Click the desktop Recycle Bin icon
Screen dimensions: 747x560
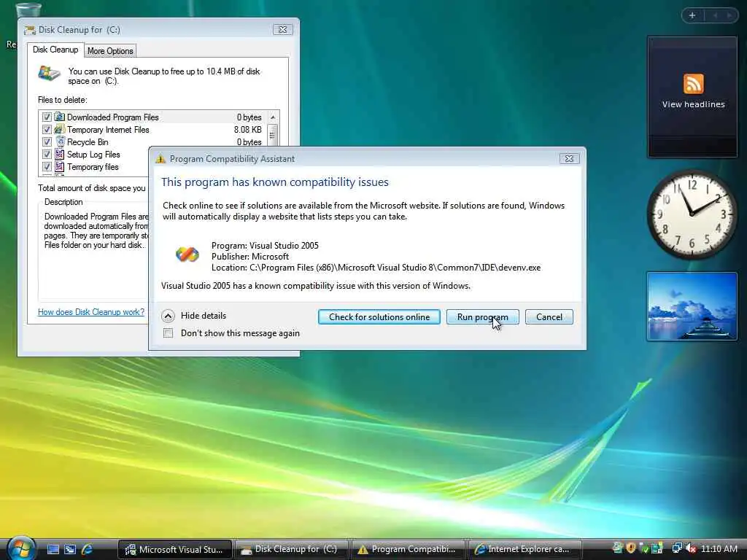click(28, 9)
